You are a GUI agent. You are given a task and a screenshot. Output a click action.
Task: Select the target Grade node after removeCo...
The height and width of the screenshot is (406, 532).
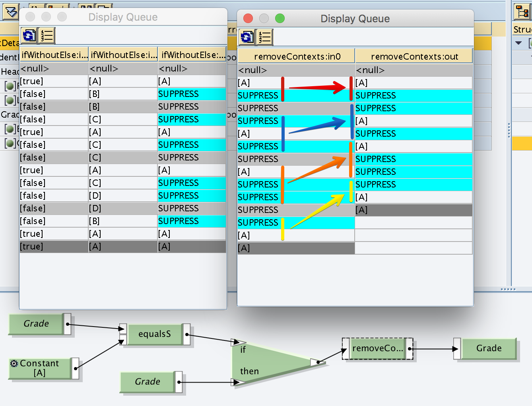coord(489,348)
